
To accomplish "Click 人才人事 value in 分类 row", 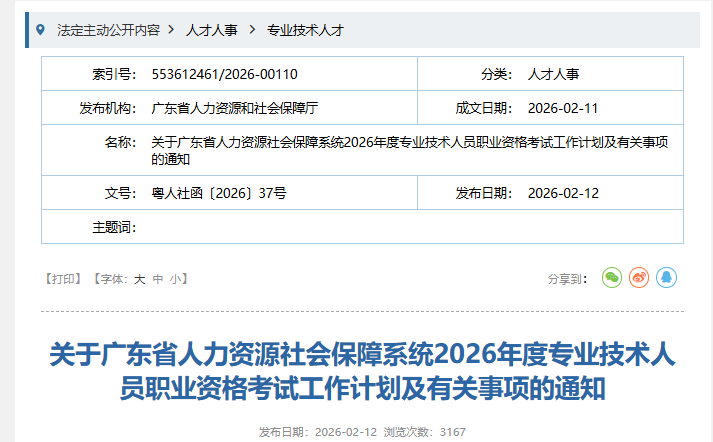I will point(553,74).
